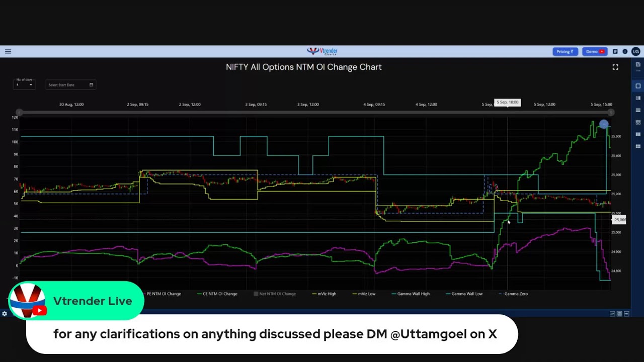Toggle PE NTM OI Change legend series

(x=162, y=294)
